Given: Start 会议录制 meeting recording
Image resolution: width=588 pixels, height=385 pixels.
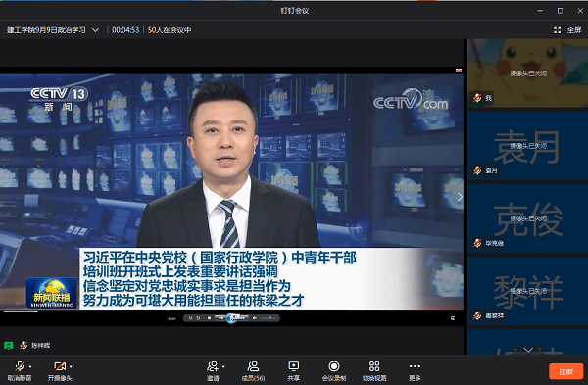Looking at the screenshot, I should pyautogui.click(x=334, y=371).
